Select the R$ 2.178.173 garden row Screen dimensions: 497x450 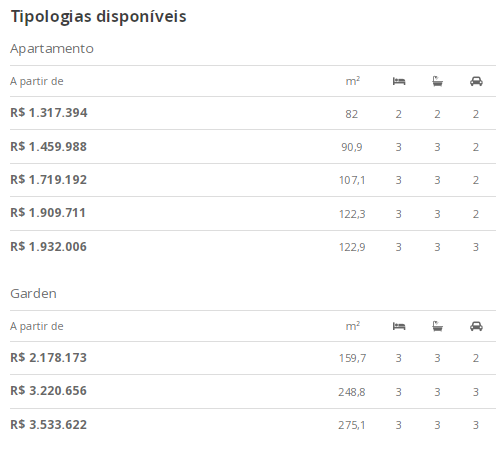253,358
